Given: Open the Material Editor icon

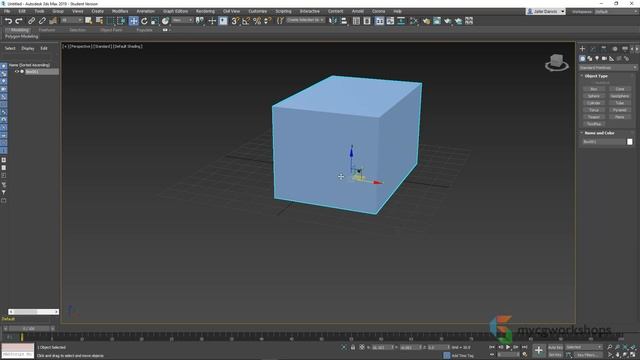Looking at the screenshot, I should [x=413, y=21].
